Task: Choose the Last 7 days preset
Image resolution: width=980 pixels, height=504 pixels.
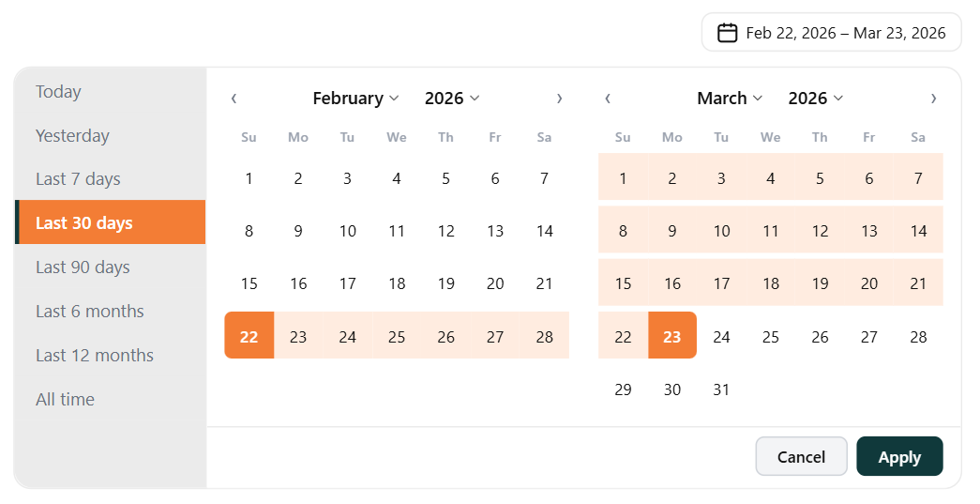Action: tap(78, 179)
